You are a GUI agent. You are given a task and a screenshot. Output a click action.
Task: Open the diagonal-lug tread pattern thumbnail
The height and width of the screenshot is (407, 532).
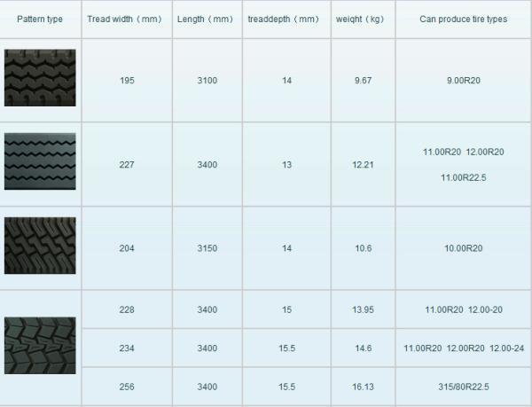[x=40, y=246]
